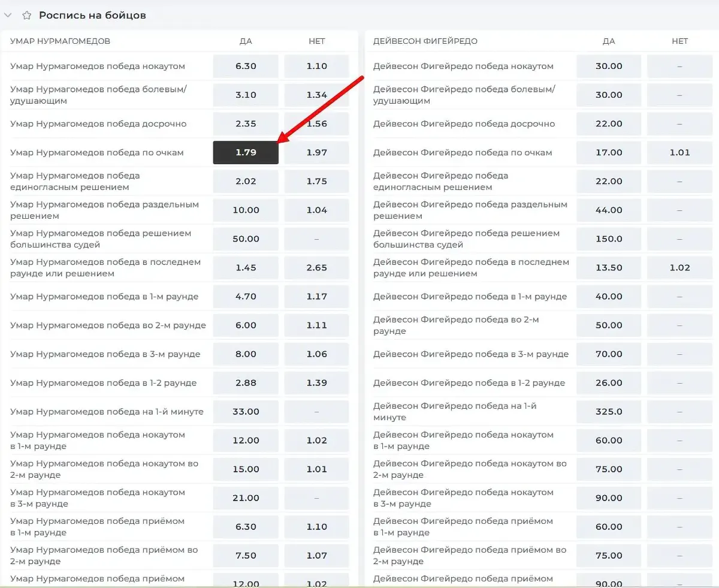Choose ДА 2.35 for Умар победа досрочно

[x=246, y=123]
